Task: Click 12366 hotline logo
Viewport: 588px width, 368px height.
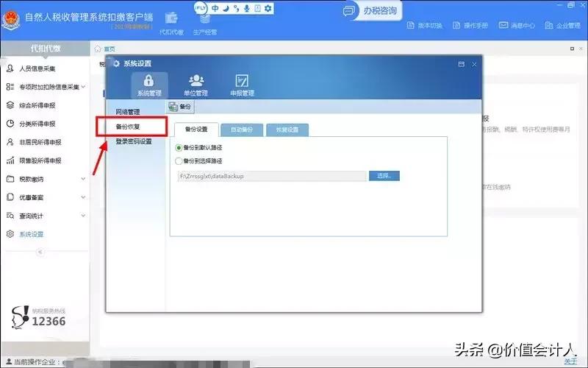Action: [38, 318]
